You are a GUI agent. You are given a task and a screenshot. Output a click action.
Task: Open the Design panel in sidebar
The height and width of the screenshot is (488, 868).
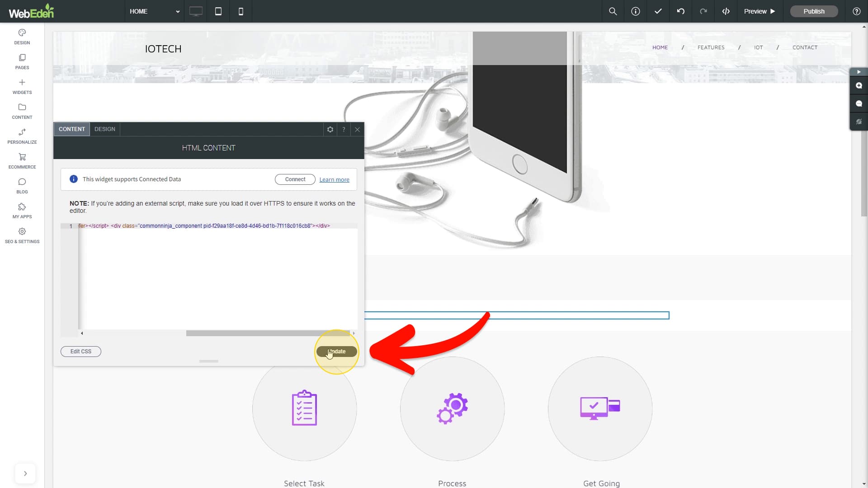pos(22,37)
